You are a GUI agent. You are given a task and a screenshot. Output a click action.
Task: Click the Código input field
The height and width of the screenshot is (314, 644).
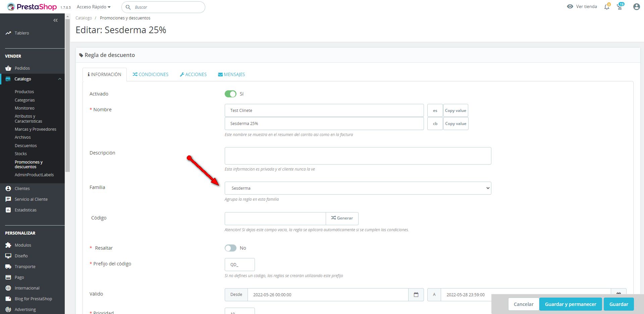(x=275, y=218)
